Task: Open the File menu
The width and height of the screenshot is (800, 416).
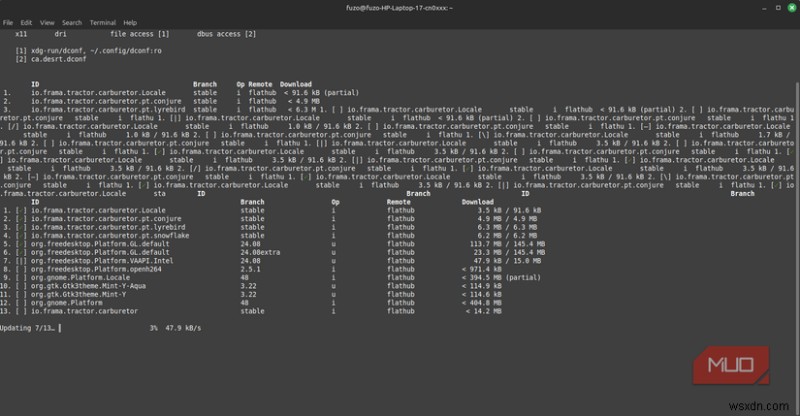Action: [x=8, y=22]
